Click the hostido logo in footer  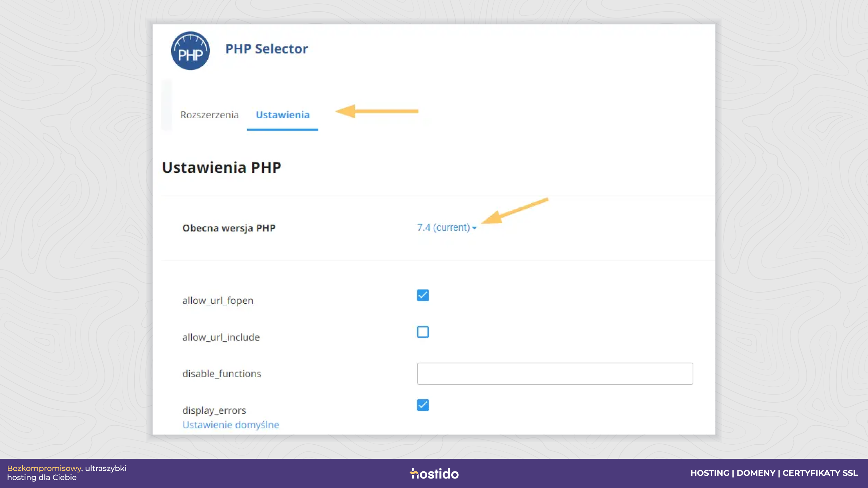[x=434, y=473]
